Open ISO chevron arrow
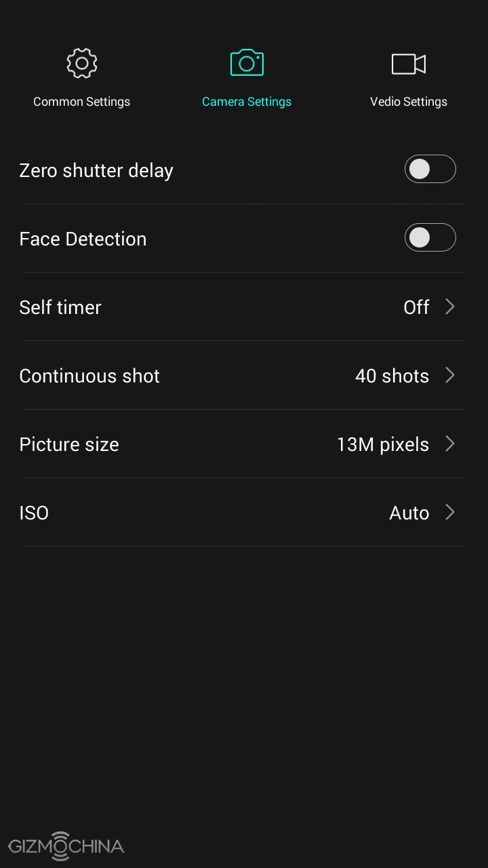The height and width of the screenshot is (868, 488). [x=449, y=513]
